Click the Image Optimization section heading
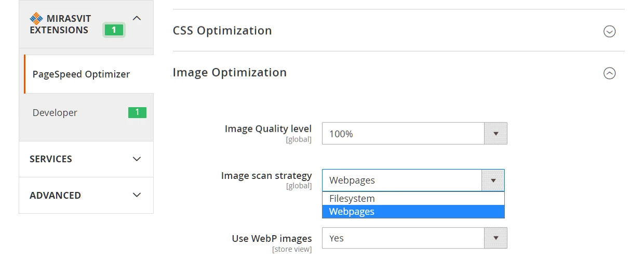This screenshot has width=644, height=271. 230,72
